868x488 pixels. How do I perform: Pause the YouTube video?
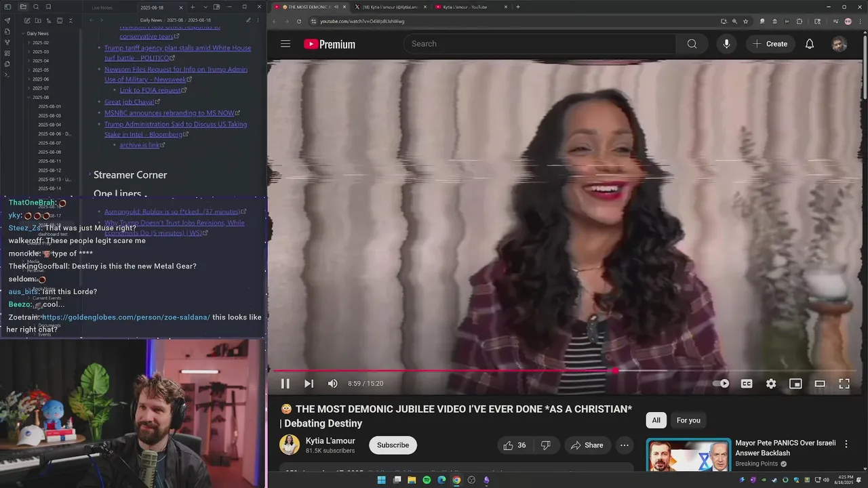tap(285, 384)
